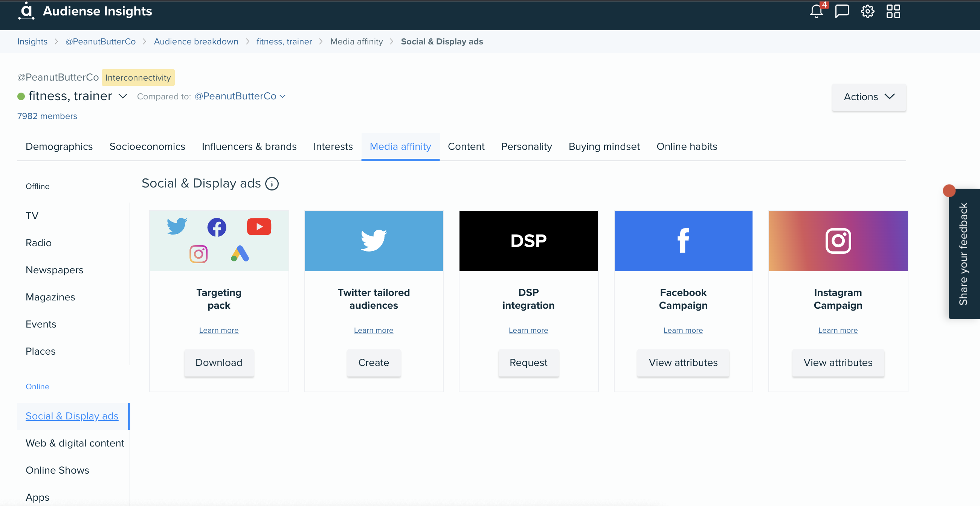Open the Interests tab

[x=333, y=147]
